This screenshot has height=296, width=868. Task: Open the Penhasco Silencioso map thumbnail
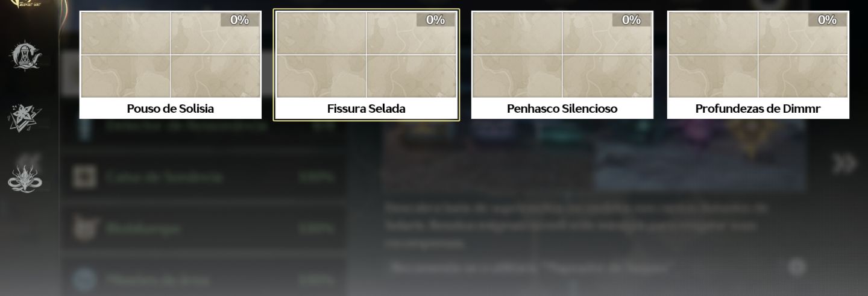tap(562, 55)
